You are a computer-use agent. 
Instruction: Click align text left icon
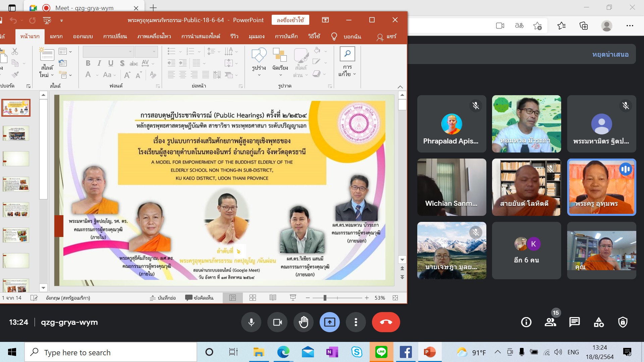click(171, 75)
